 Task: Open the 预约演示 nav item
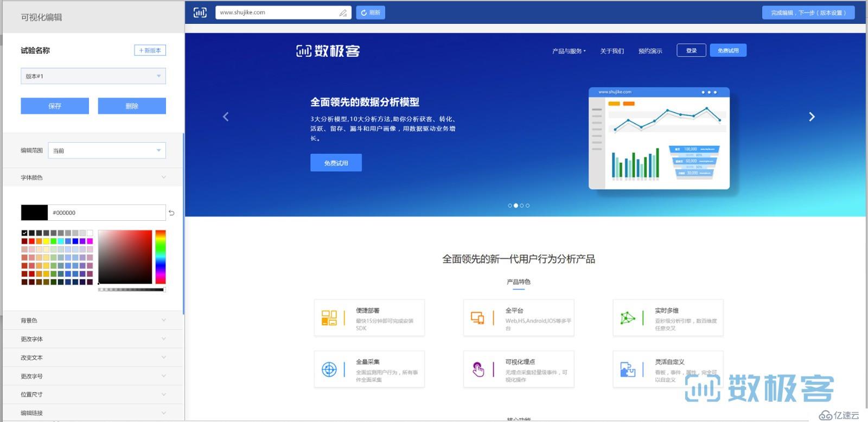650,51
